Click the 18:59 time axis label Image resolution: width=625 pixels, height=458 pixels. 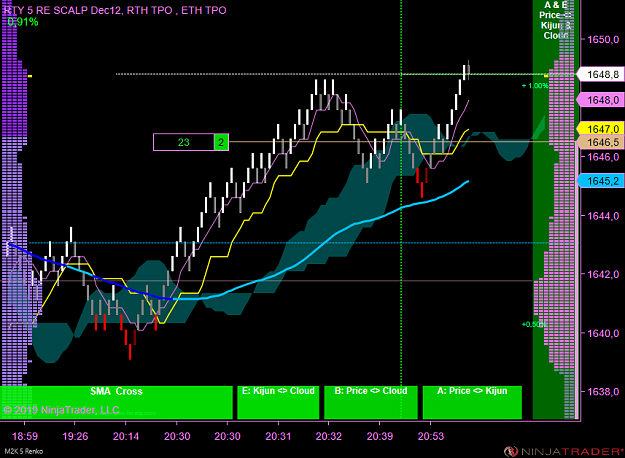(x=25, y=436)
